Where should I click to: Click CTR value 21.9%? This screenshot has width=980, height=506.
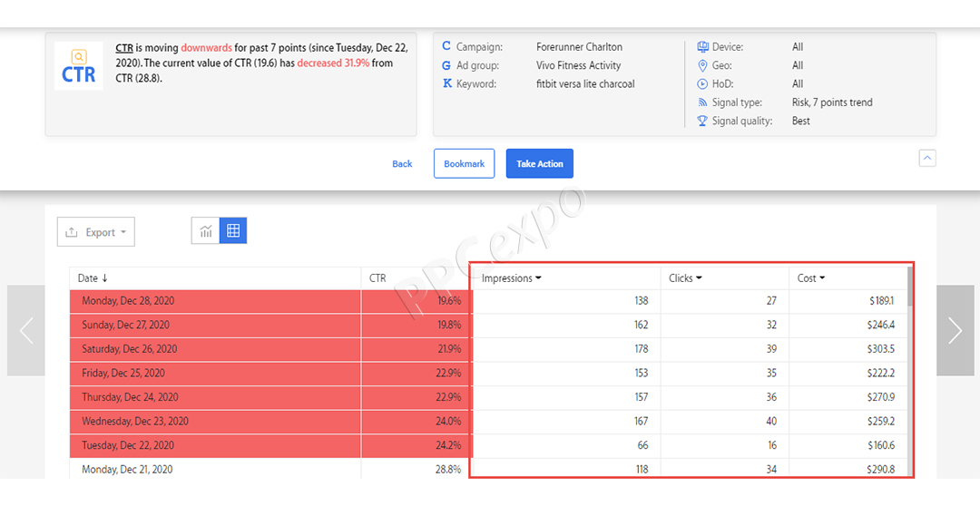[x=449, y=349]
